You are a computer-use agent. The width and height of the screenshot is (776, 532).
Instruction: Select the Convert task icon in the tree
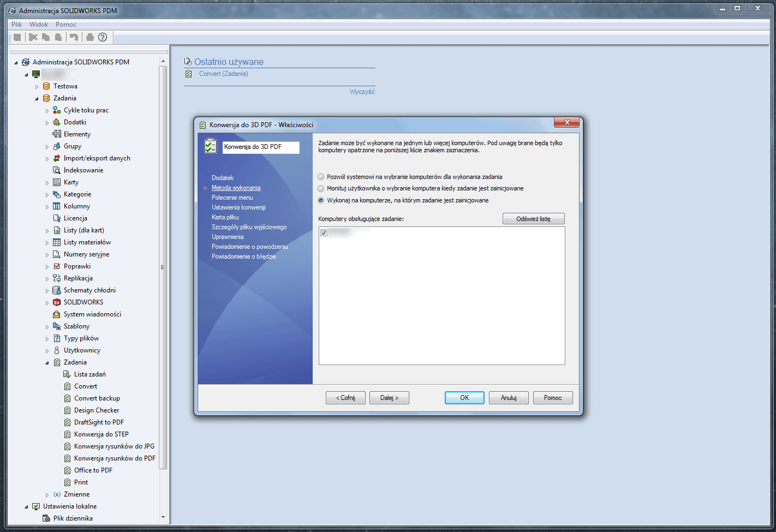point(67,386)
